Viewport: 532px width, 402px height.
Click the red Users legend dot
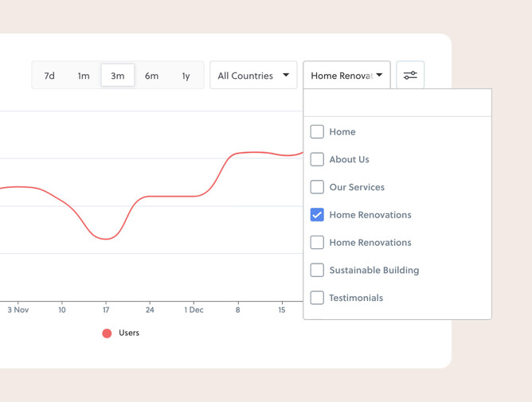[107, 334]
